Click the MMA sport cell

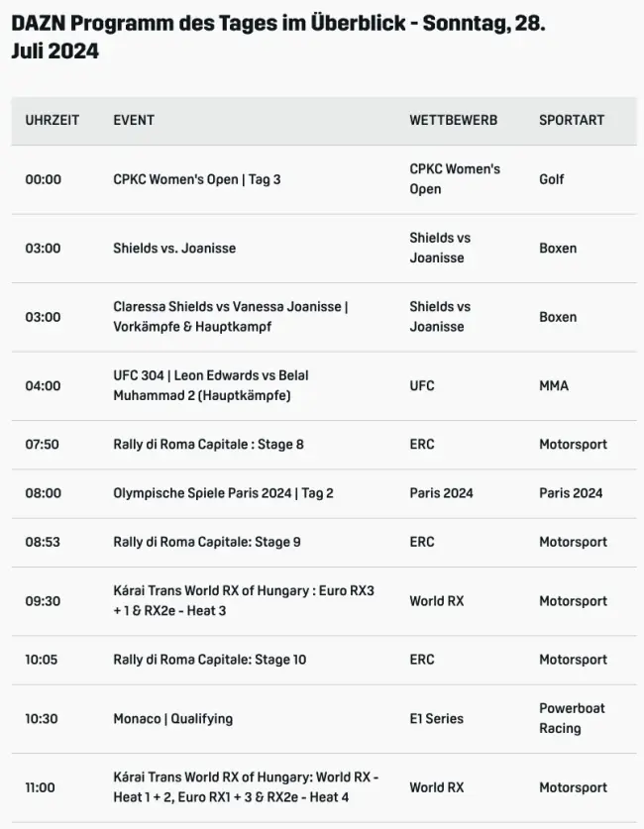(554, 385)
